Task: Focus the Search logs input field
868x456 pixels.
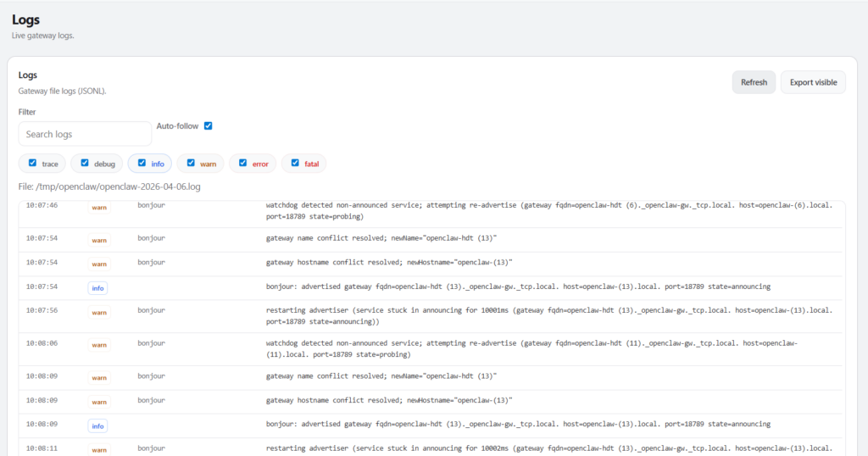Action: pyautogui.click(x=85, y=134)
